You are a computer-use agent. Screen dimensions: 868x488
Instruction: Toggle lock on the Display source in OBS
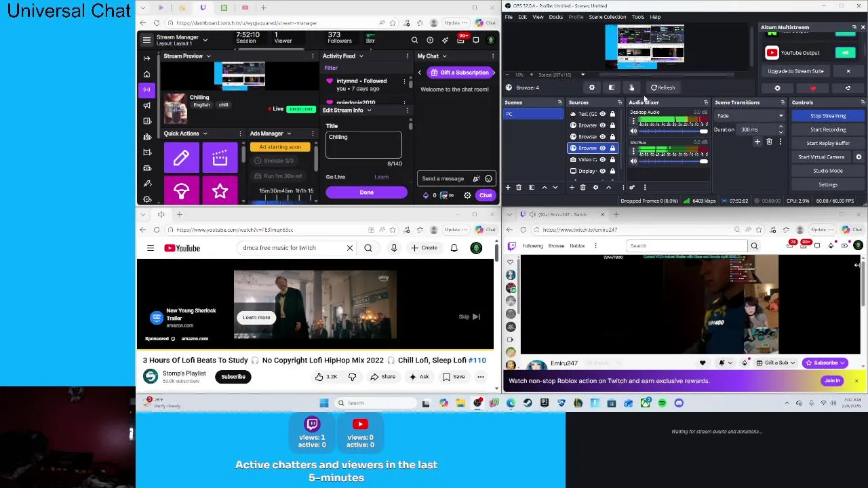pyautogui.click(x=612, y=171)
